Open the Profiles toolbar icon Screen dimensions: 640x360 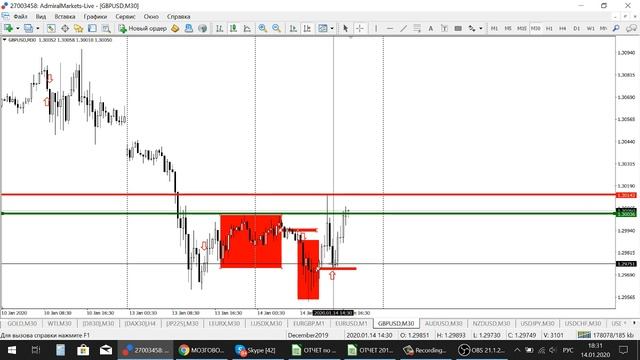pyautogui.click(x=28, y=28)
